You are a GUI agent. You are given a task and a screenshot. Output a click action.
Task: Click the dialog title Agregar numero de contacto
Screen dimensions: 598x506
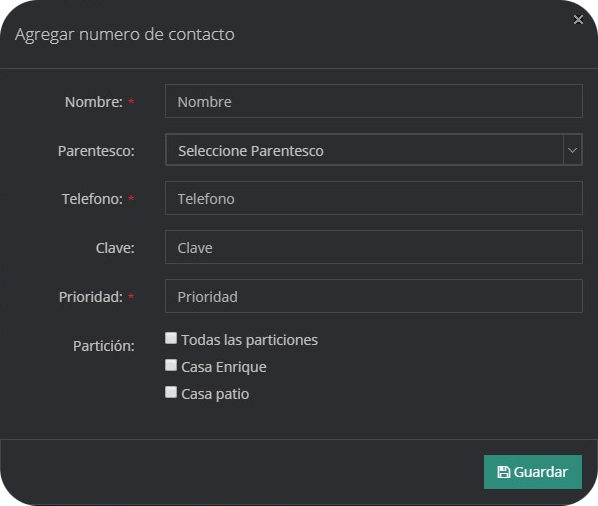tap(125, 35)
